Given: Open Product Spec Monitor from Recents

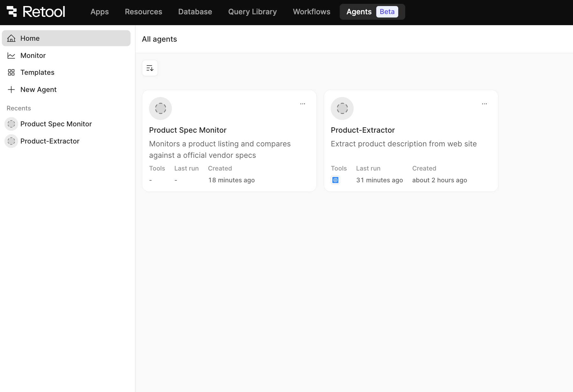Looking at the screenshot, I should pyautogui.click(x=56, y=124).
